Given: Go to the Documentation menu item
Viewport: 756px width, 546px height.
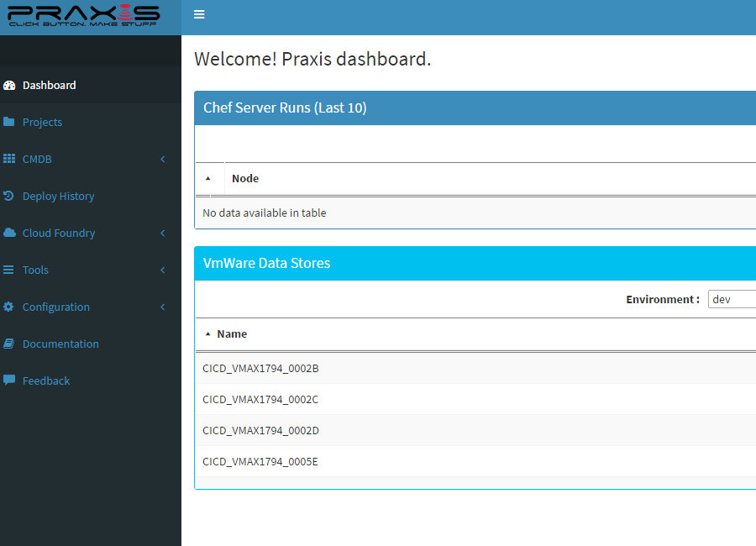Looking at the screenshot, I should [x=60, y=344].
